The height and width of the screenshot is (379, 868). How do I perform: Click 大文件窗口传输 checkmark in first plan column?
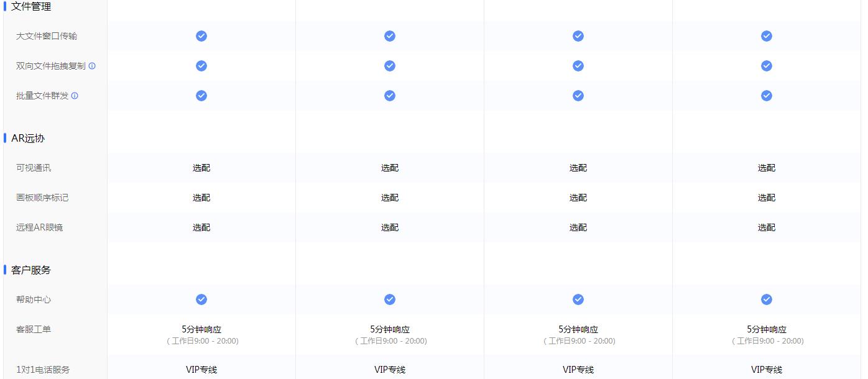pyautogui.click(x=201, y=36)
